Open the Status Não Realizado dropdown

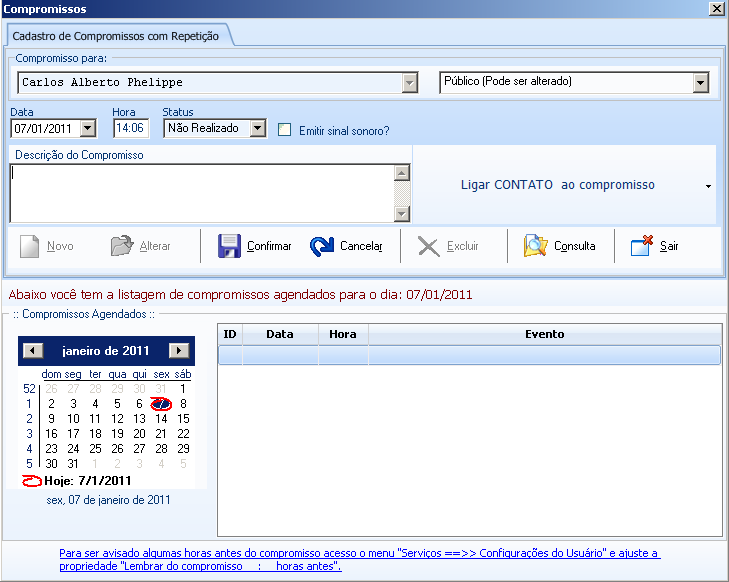pyautogui.click(x=258, y=128)
